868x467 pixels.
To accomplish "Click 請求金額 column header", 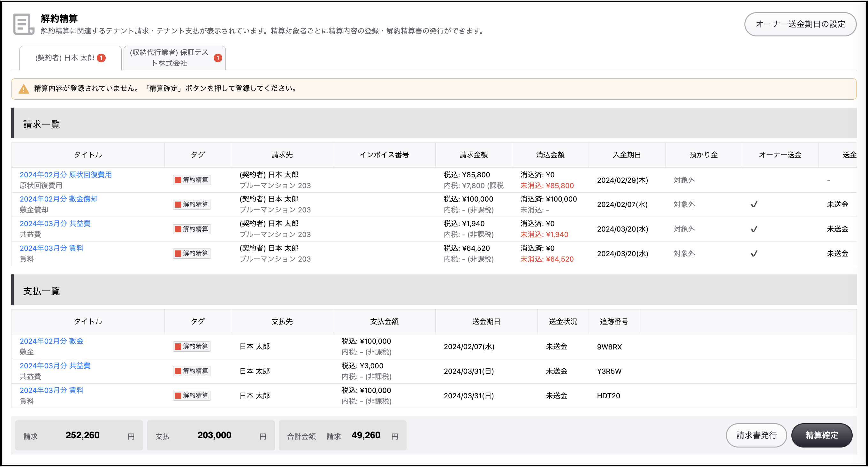I will pyautogui.click(x=473, y=155).
